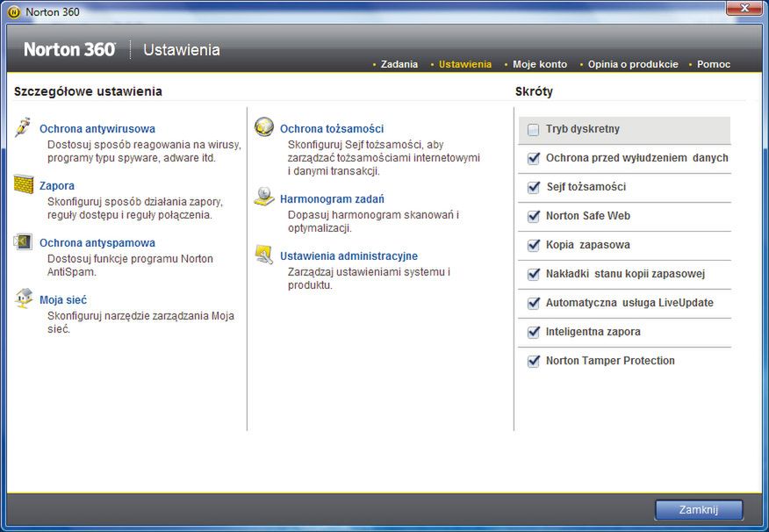Click description 'Zarządzaj ustawieniami systemu i produktu.'

[369, 278]
